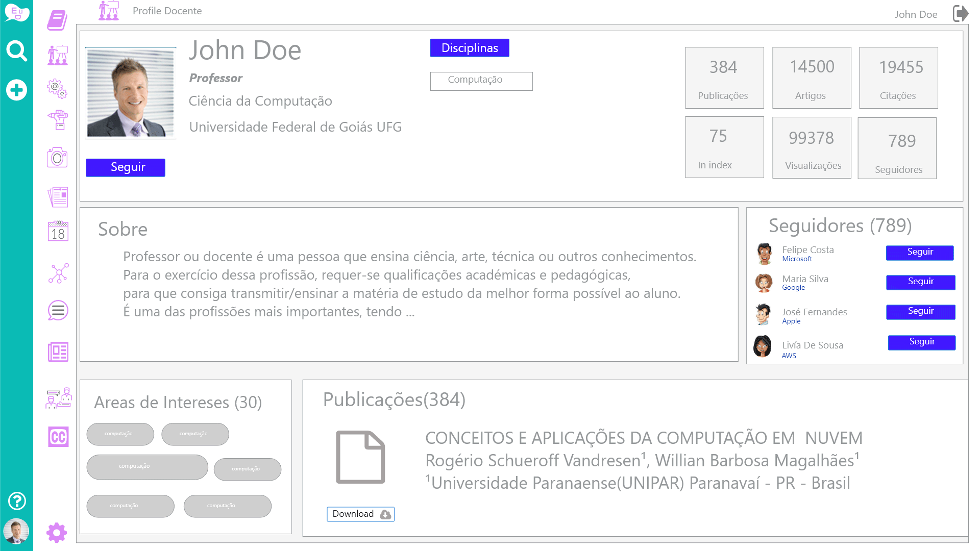Click the plus add icon in sidebar
Image resolution: width=980 pixels, height=551 pixels.
tap(16, 90)
